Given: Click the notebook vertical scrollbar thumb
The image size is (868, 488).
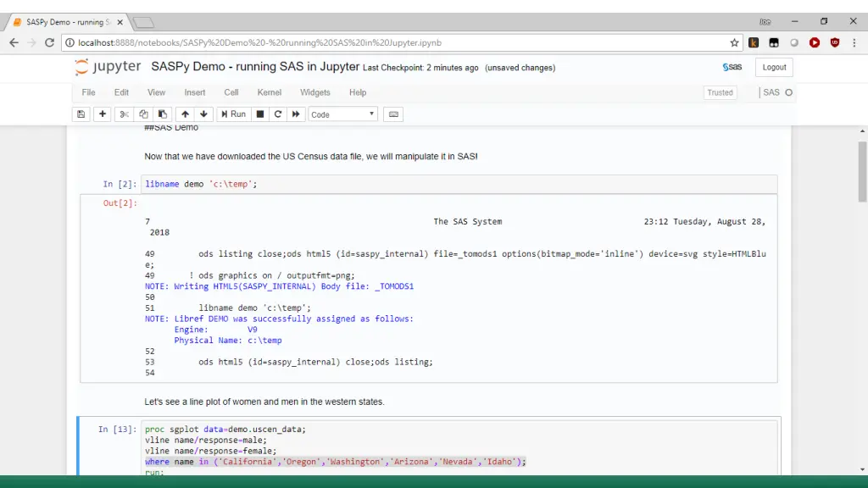Looking at the screenshot, I should click(x=862, y=171).
